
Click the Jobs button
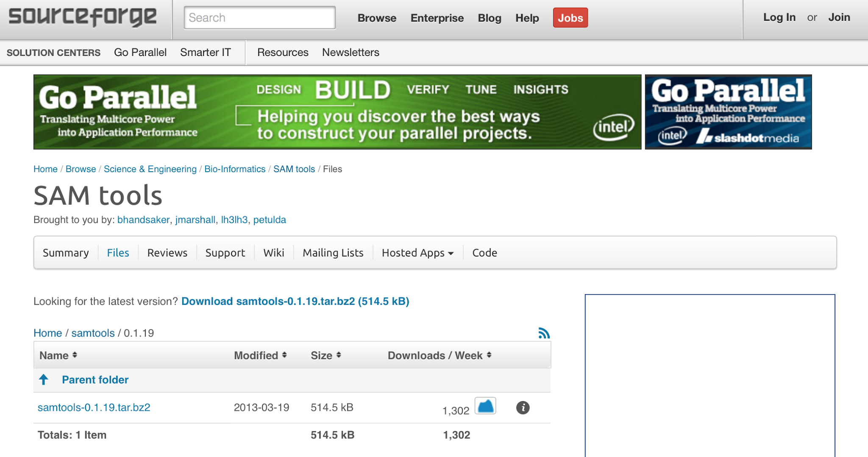point(570,18)
